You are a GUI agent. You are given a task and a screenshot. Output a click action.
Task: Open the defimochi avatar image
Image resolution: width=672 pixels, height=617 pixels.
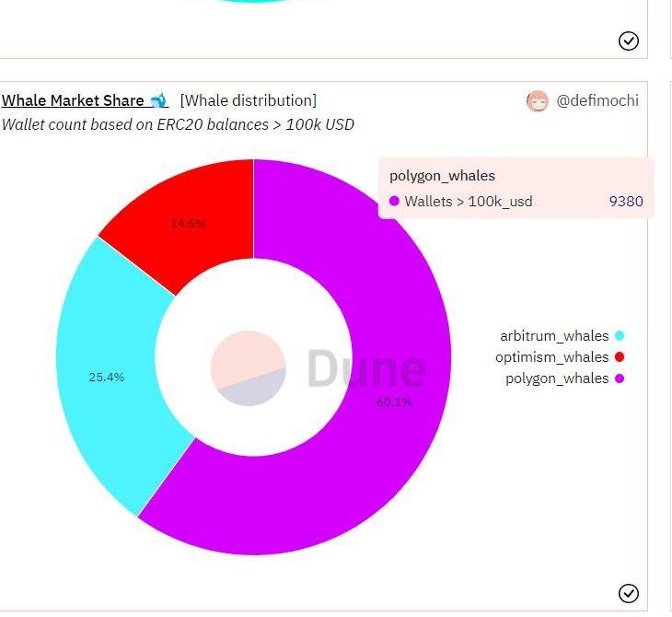tap(538, 101)
